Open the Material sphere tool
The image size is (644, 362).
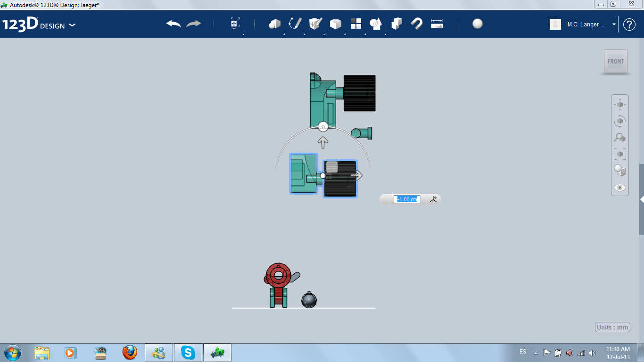coord(478,24)
